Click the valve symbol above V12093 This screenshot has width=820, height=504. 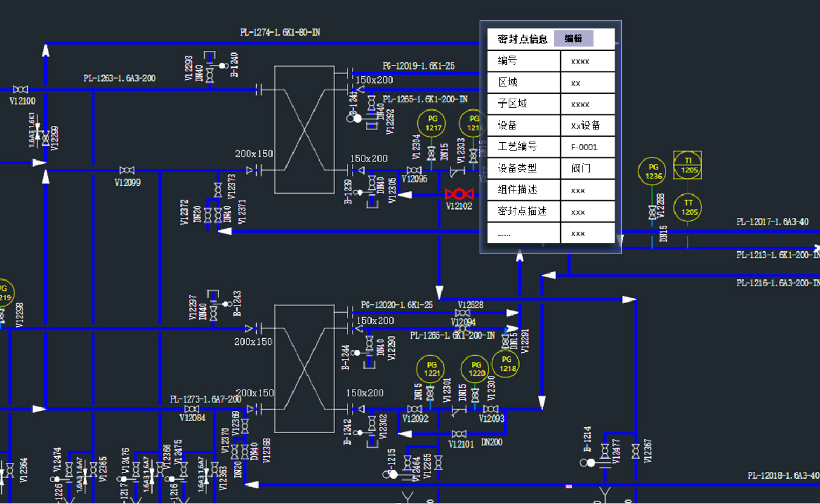pos(491,409)
